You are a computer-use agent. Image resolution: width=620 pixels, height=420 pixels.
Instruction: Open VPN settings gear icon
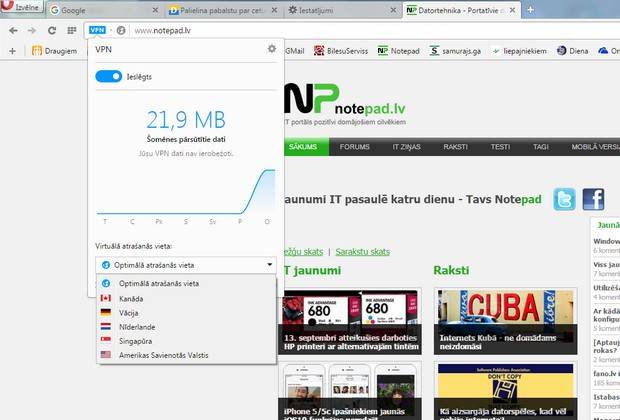pyautogui.click(x=272, y=49)
